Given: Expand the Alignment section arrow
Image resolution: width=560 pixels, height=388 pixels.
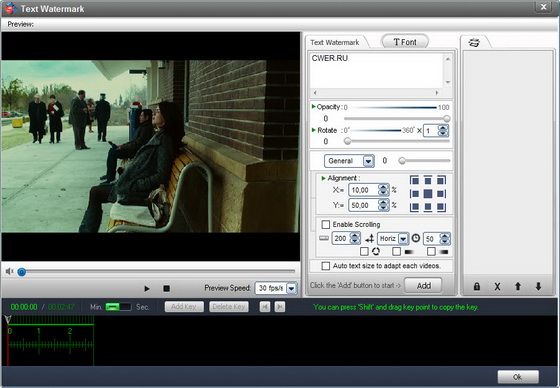Looking at the screenshot, I should click(x=324, y=178).
